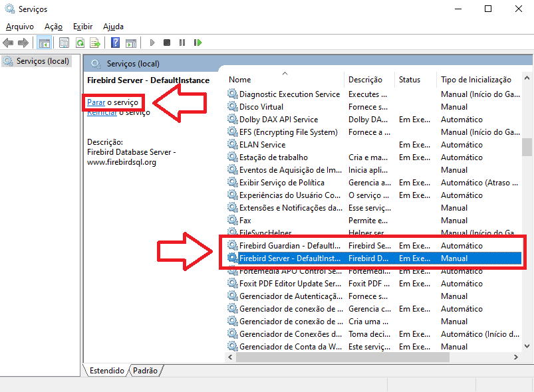Sort by Tipo de Inicialização column
Viewport: 534px width, 392px height.
pos(475,80)
